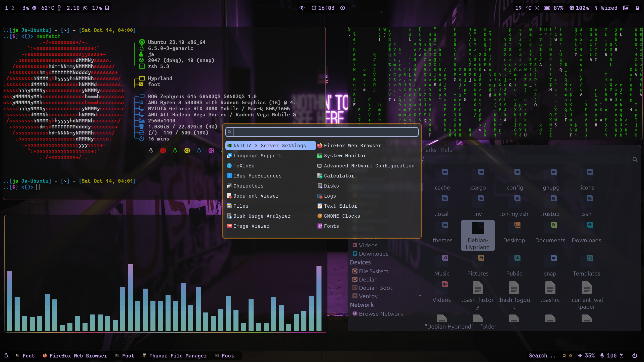
Task: Click the Firefox icon in the launcher list
Action: [320, 146]
